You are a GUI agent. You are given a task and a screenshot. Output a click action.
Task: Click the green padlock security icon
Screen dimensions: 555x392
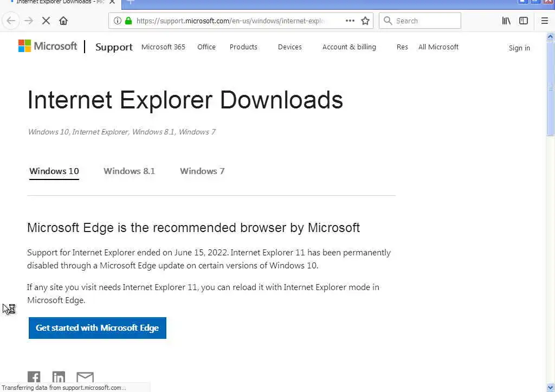click(128, 21)
